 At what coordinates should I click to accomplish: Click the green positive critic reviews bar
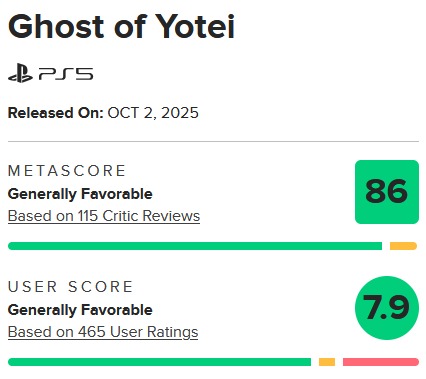[x=195, y=246]
